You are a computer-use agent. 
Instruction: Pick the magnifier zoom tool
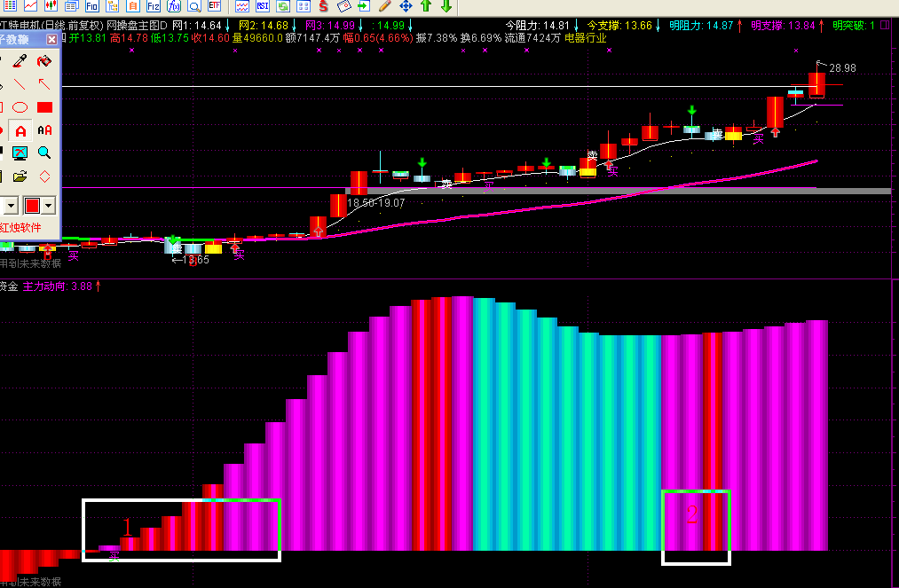pyautogui.click(x=44, y=153)
